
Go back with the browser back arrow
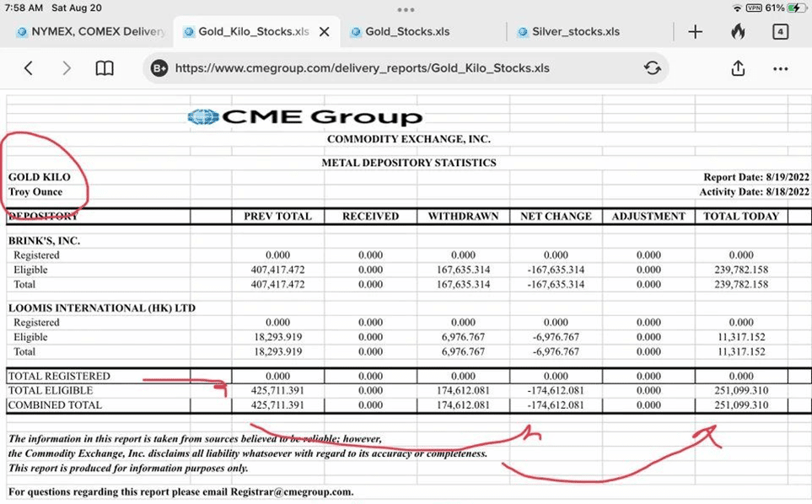coord(29,68)
